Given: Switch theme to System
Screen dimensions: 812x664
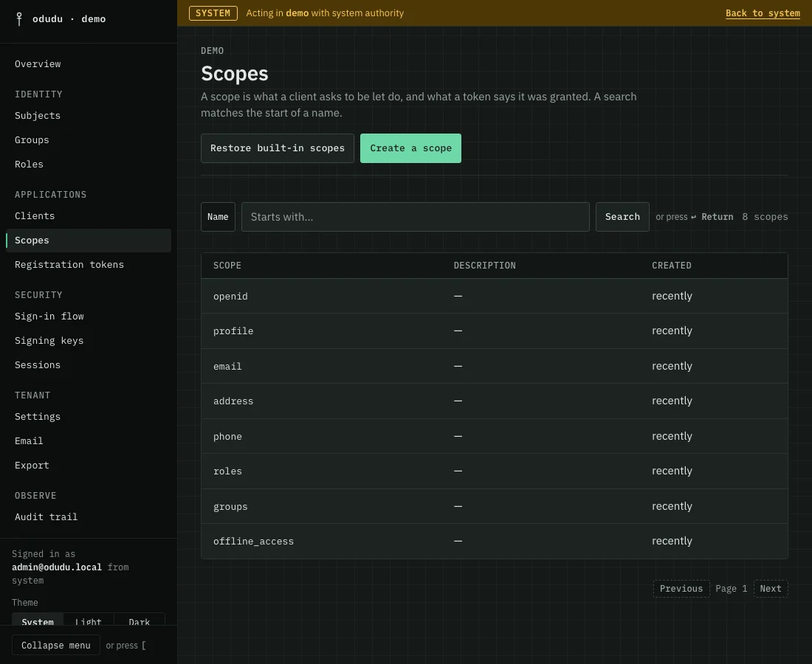Looking at the screenshot, I should 38,620.
